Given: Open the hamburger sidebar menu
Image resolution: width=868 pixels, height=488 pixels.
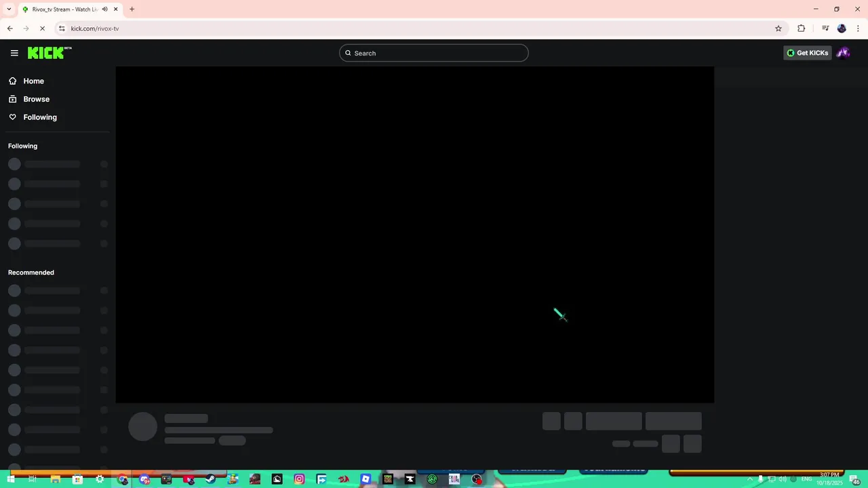Looking at the screenshot, I should tap(14, 53).
